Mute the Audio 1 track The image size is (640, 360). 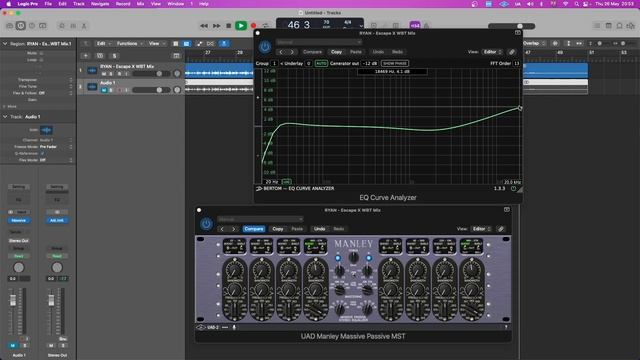click(x=104, y=90)
